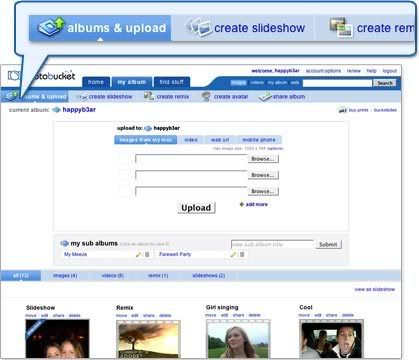This screenshot has width=419, height=360.
Task: Click the share album icon
Action: (x=265, y=97)
